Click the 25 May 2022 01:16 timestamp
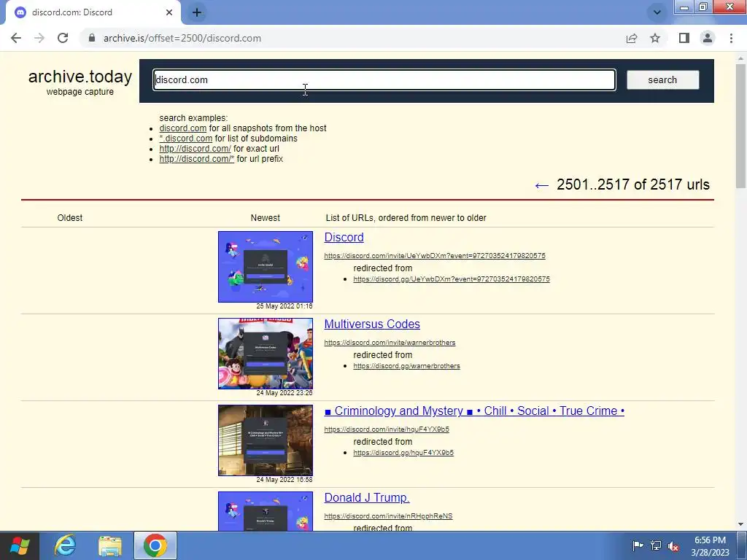This screenshot has width=747, height=560. click(x=285, y=306)
